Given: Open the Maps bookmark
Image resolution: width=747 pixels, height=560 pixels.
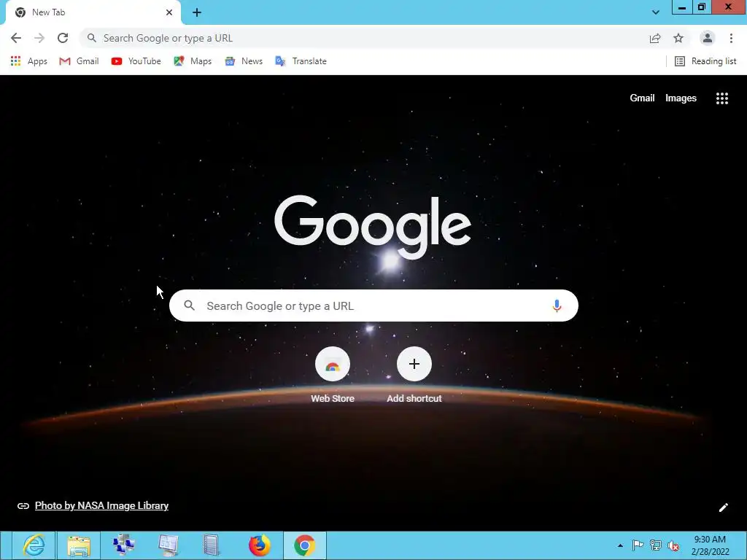Looking at the screenshot, I should [193, 61].
